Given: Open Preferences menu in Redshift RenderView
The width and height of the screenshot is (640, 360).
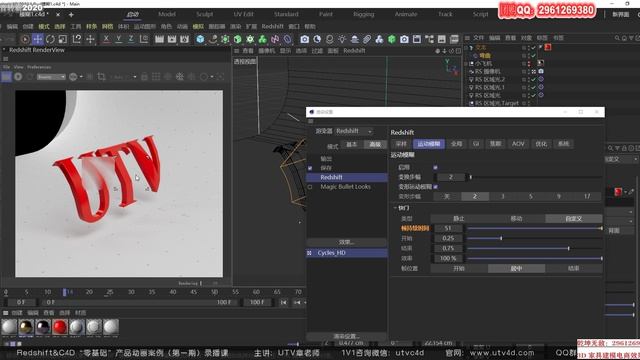Looking at the screenshot, I should coord(39,67).
